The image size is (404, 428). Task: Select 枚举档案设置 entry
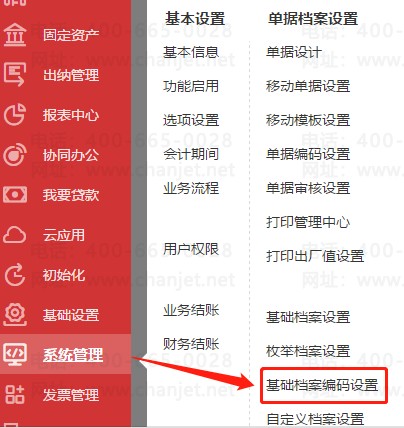(308, 351)
